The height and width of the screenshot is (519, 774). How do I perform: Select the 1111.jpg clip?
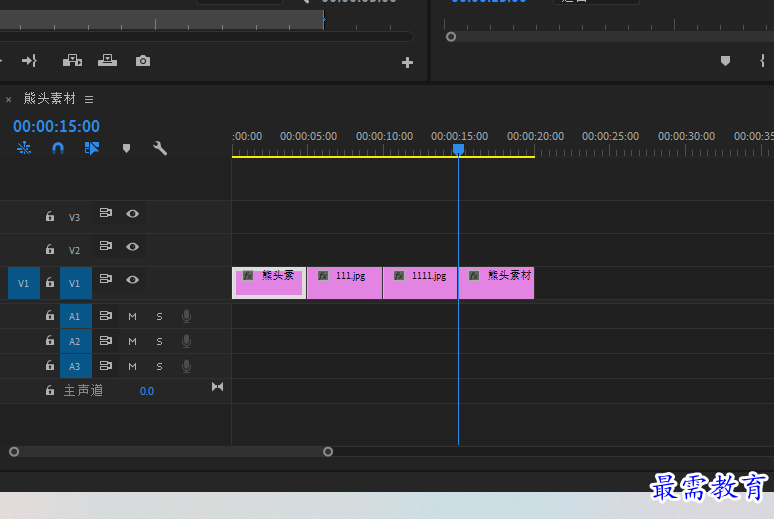point(420,283)
